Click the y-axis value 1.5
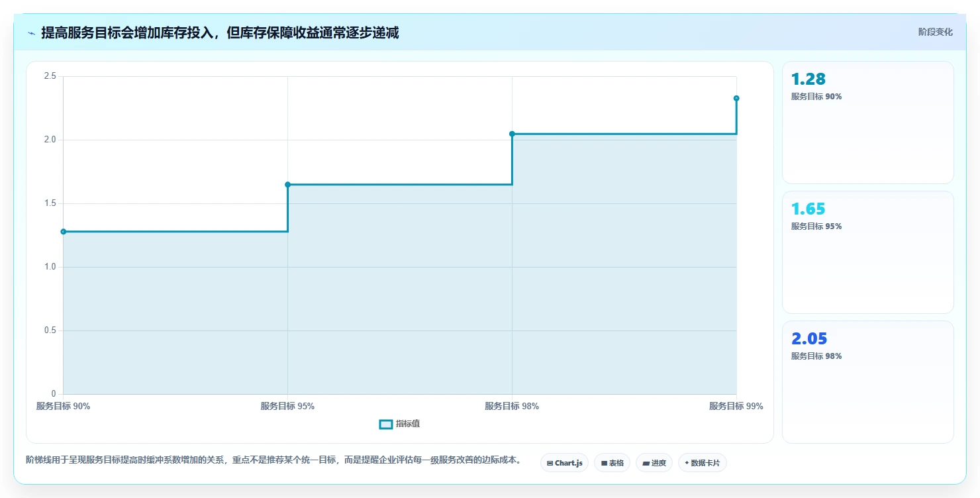This screenshot has width=980, height=498. (x=50, y=203)
